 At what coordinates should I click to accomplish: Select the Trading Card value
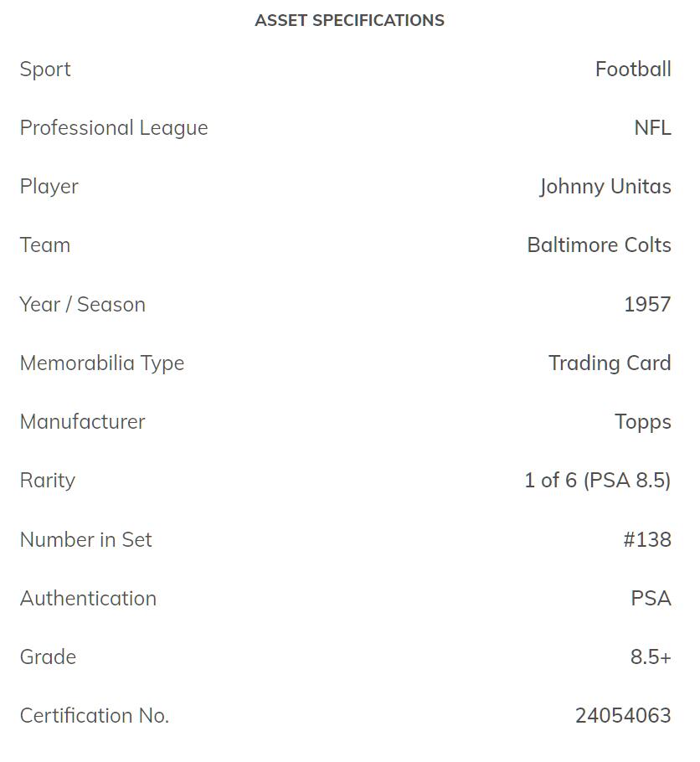[610, 363]
